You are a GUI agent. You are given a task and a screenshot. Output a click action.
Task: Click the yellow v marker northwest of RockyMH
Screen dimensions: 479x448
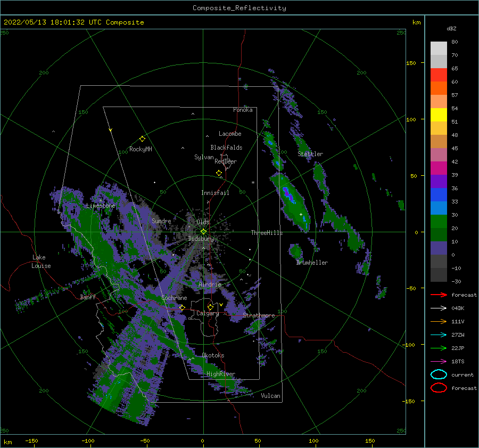pos(111,130)
